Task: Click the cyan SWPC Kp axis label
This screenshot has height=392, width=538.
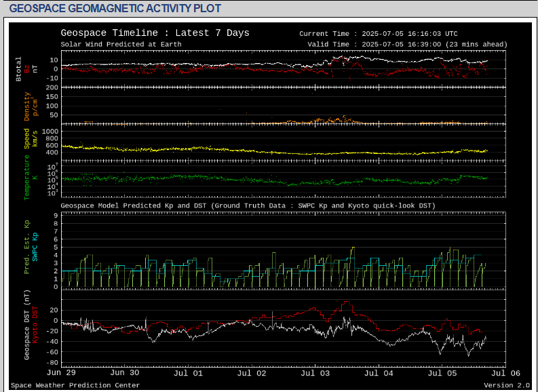Action: [36, 247]
